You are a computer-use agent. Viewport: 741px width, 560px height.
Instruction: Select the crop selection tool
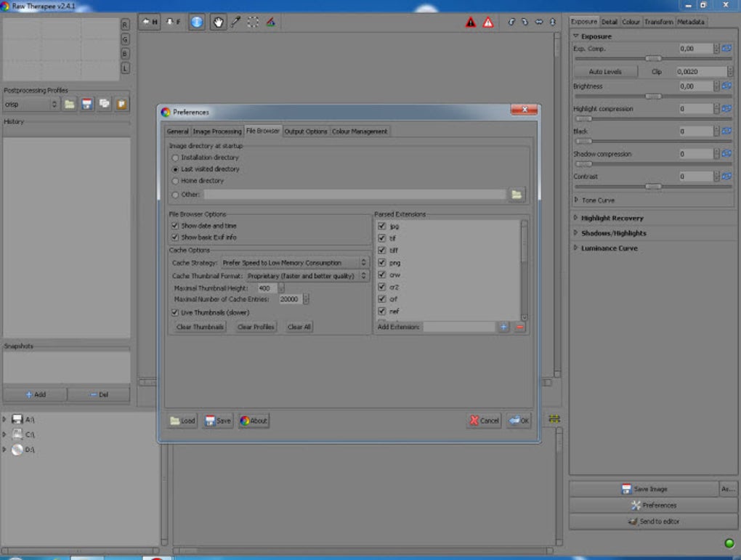click(253, 22)
